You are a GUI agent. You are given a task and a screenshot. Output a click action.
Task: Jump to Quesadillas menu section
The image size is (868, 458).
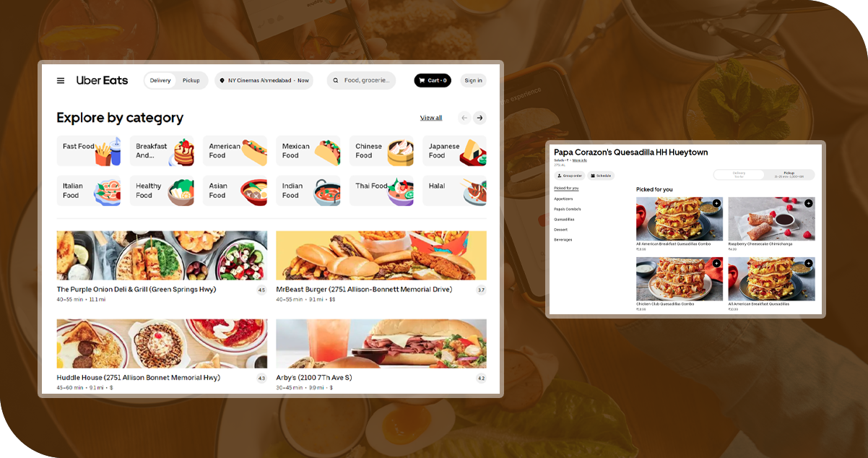(x=564, y=219)
